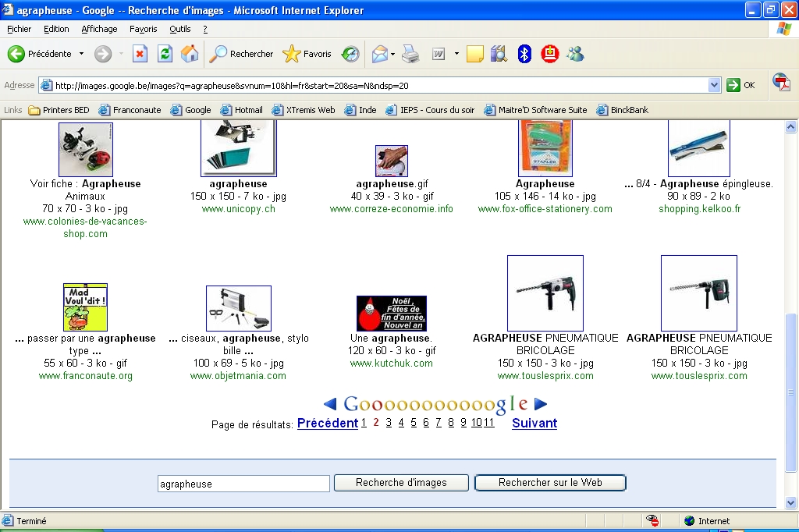Click the blue right arrow beside Google logo

click(541, 404)
